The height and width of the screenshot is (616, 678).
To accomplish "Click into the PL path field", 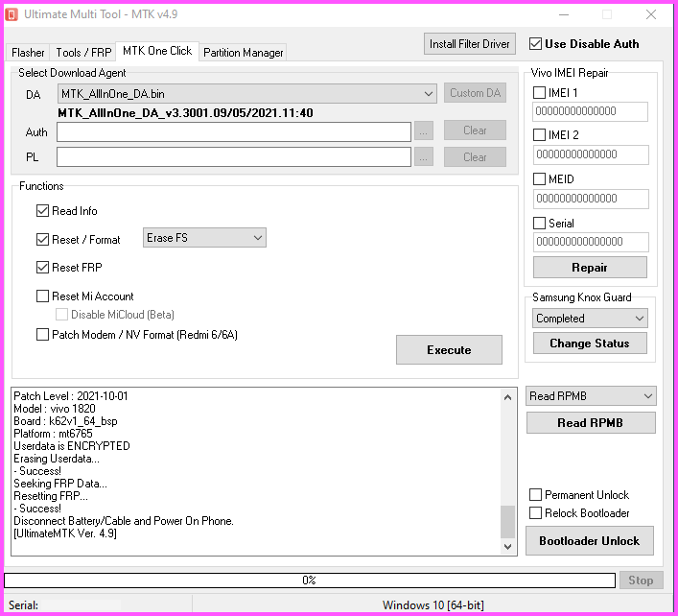I will pos(234,156).
